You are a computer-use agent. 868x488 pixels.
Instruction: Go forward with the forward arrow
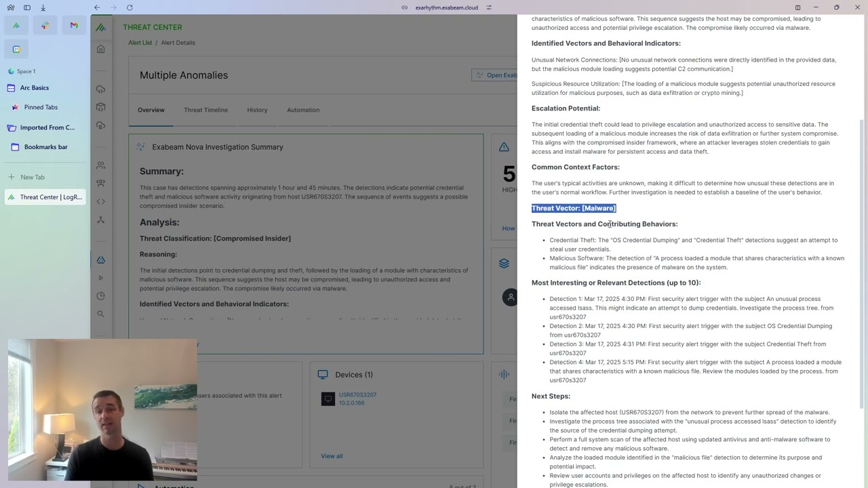click(x=113, y=7)
